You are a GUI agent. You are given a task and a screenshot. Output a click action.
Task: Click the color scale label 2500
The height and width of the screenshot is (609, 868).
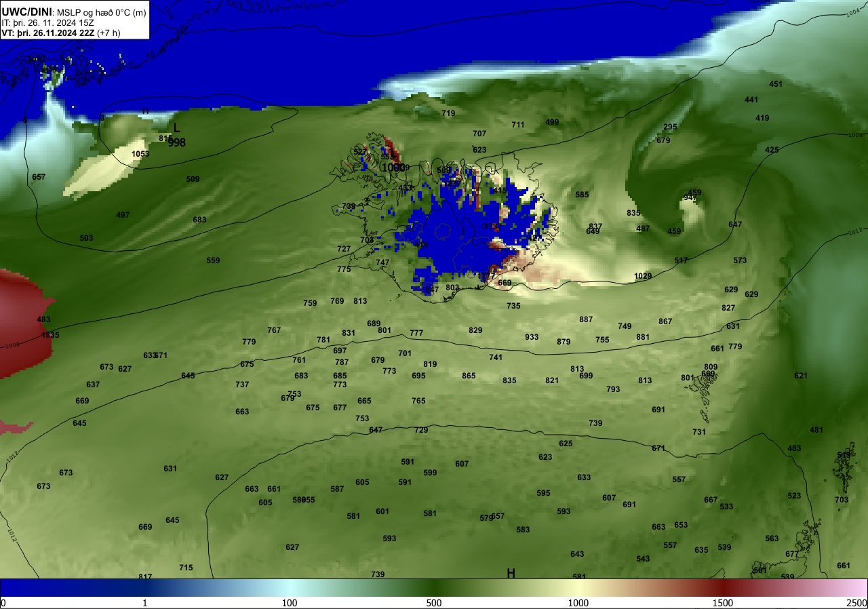click(858, 603)
